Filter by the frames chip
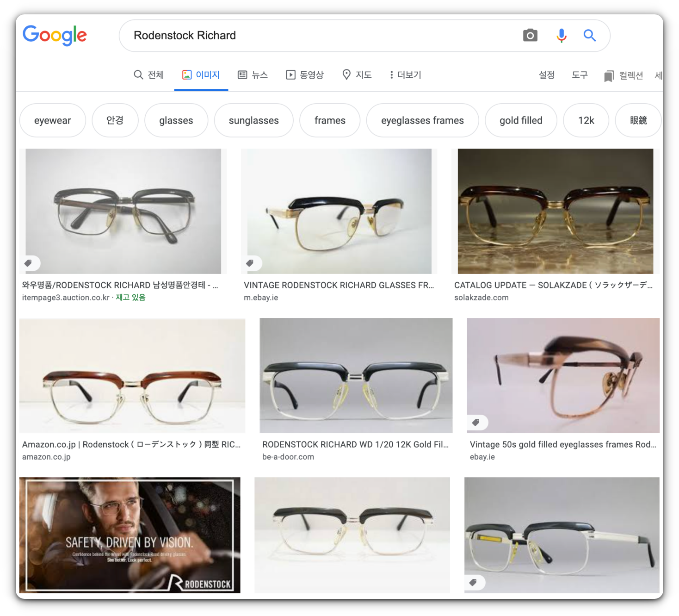Screen dimensions: 679x616 click(x=330, y=120)
